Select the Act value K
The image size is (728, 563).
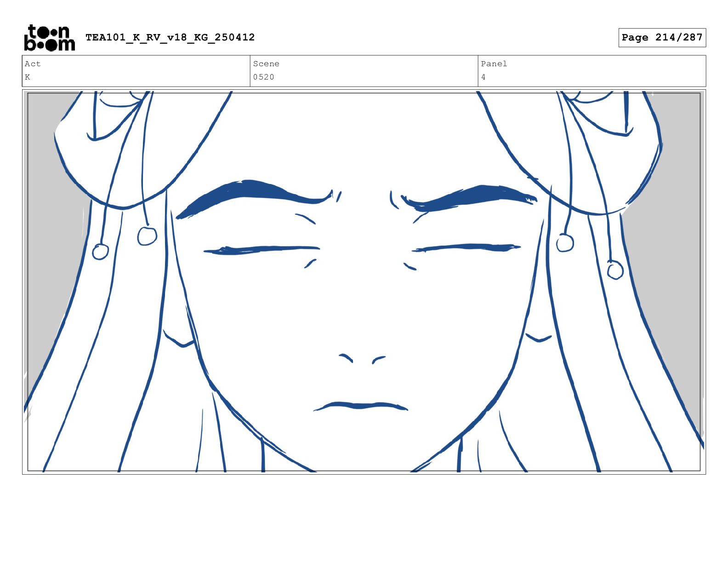(28, 77)
